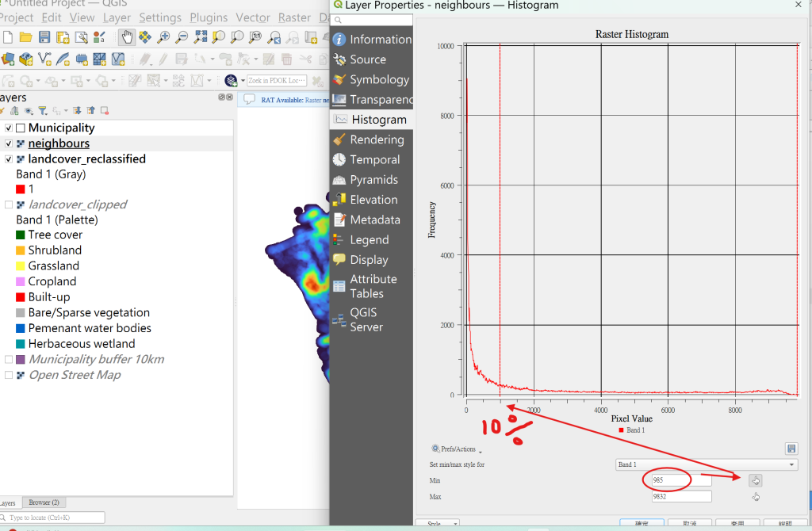This screenshot has height=531, width=812.
Task: Click Add Group icon in Layers panel
Action: tap(14, 111)
